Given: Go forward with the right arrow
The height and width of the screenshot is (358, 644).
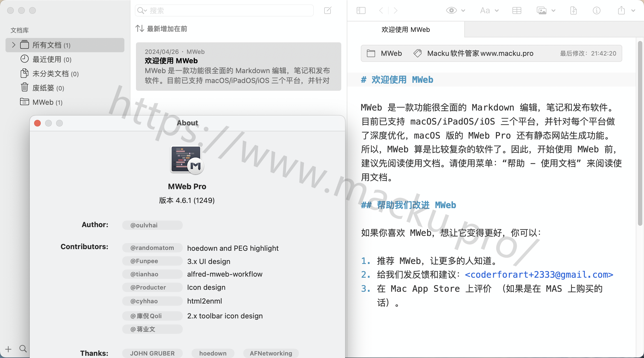Looking at the screenshot, I should (x=395, y=10).
